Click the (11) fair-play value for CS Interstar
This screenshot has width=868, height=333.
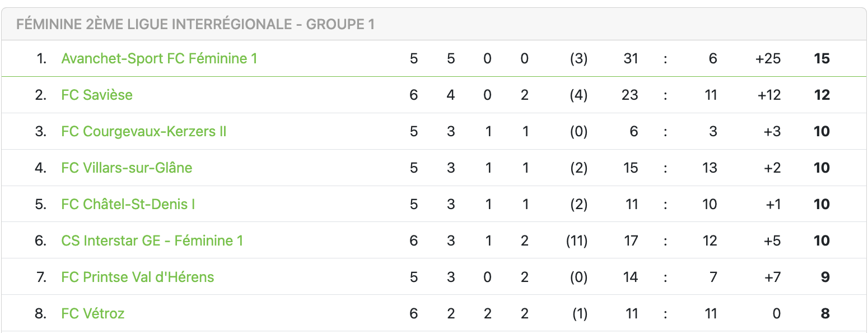tap(576, 240)
